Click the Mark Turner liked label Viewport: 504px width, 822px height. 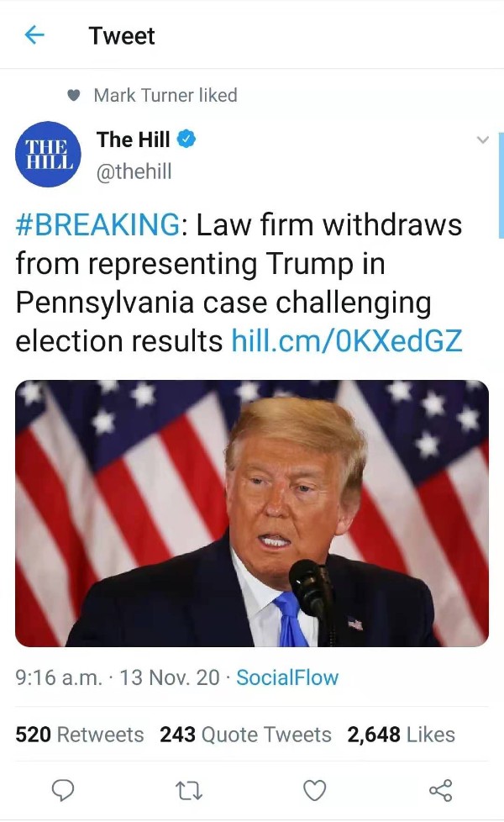pos(165,96)
